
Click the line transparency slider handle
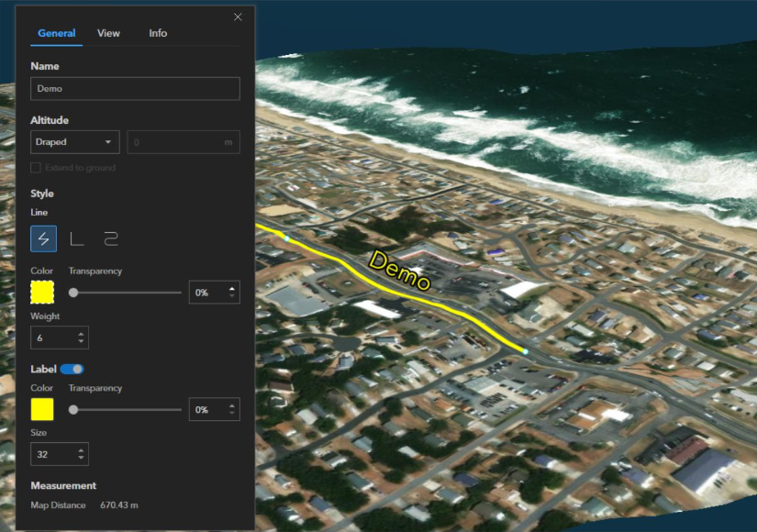(x=73, y=293)
